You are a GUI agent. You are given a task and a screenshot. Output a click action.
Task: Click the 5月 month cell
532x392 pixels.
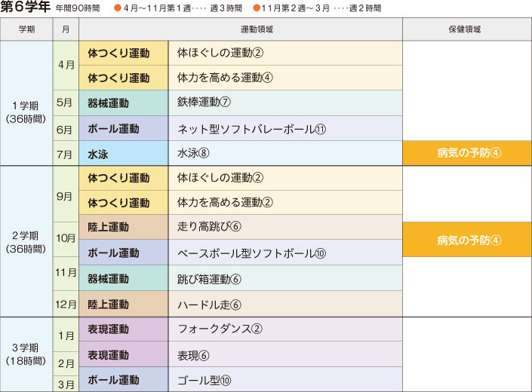(x=66, y=103)
